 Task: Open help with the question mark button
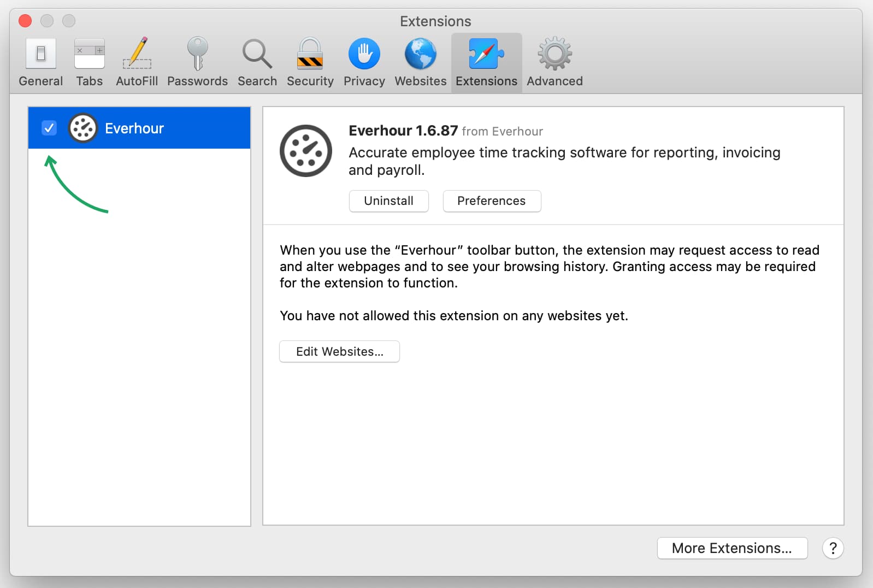833,548
